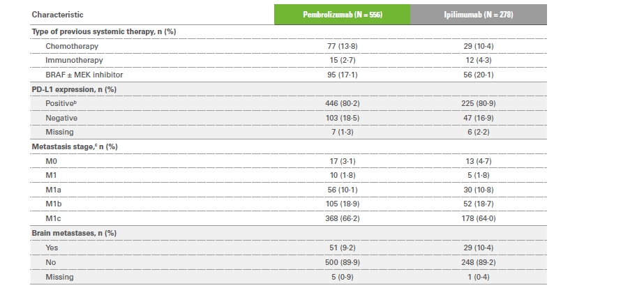Click the 500 (89·9) value cell
The image size is (644, 288).
click(x=342, y=262)
